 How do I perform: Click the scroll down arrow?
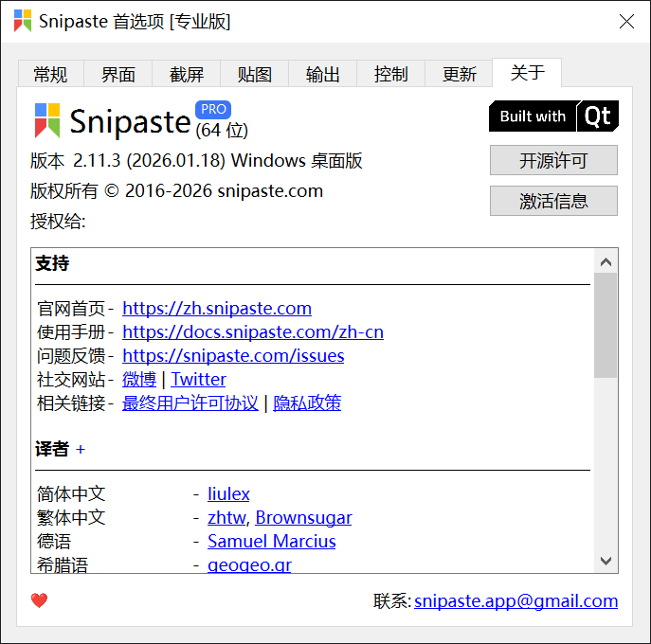tap(606, 561)
